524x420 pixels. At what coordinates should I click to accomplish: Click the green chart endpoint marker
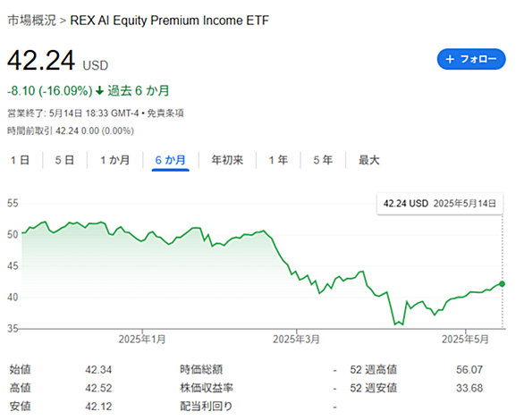[502, 284]
